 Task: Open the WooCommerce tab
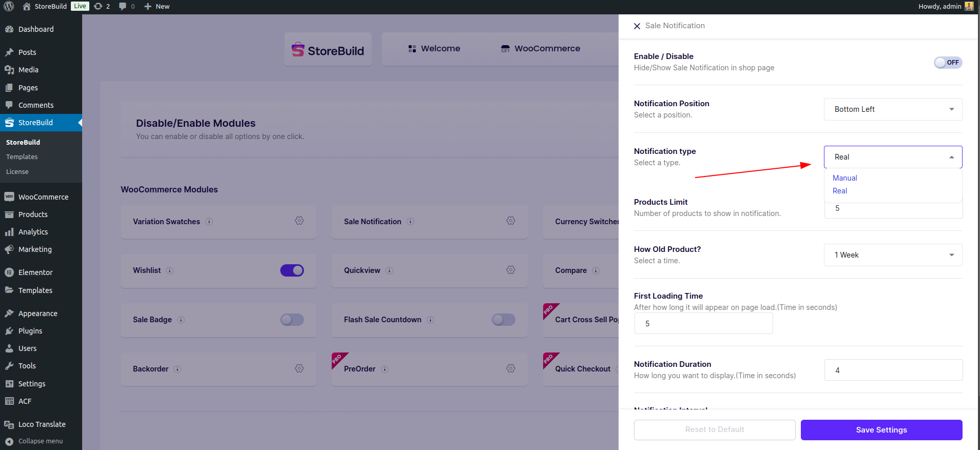point(541,49)
